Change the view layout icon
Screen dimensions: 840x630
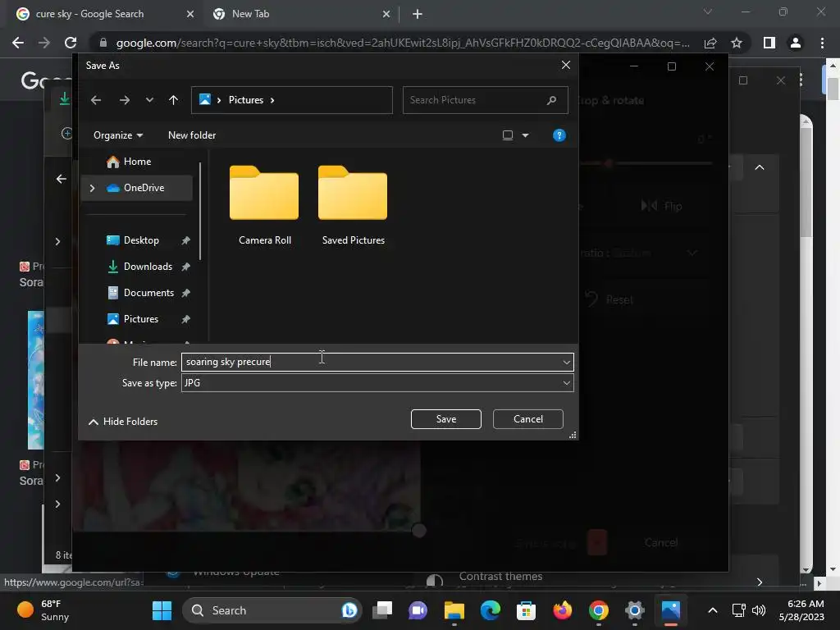pyautogui.click(x=507, y=135)
